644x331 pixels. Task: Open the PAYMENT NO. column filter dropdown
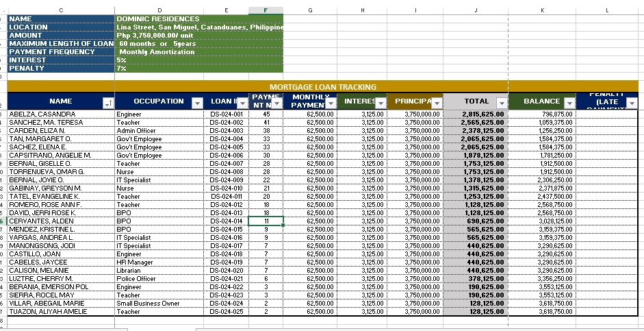pyautogui.click(x=277, y=103)
